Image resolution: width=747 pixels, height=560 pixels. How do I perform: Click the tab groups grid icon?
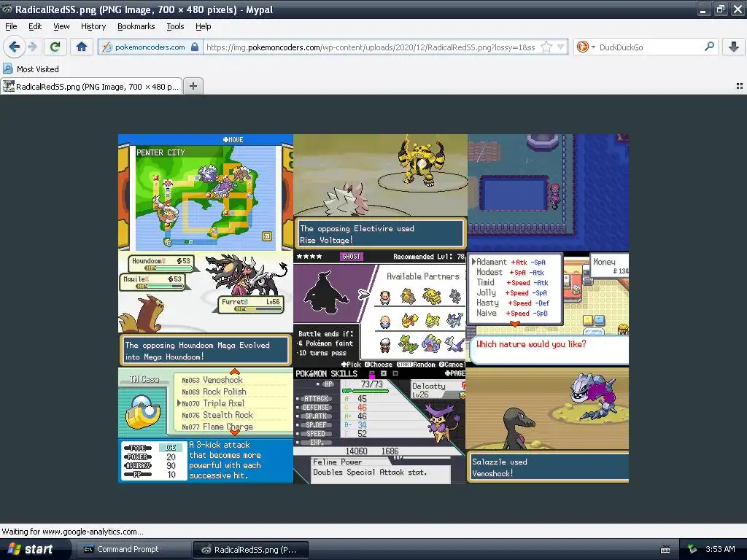[740, 86]
